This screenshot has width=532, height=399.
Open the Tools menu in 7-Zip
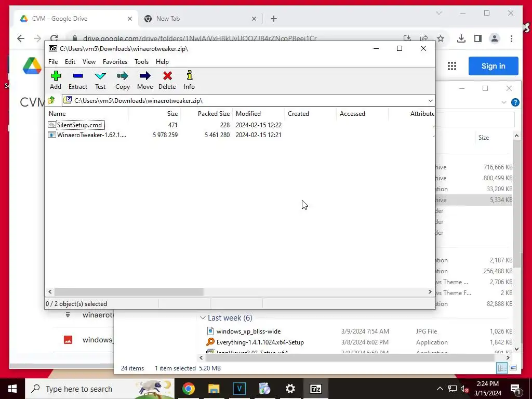click(x=141, y=62)
